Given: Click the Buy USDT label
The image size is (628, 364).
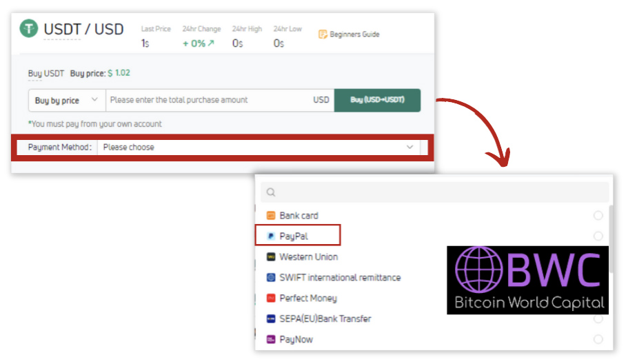Looking at the screenshot, I should (46, 74).
